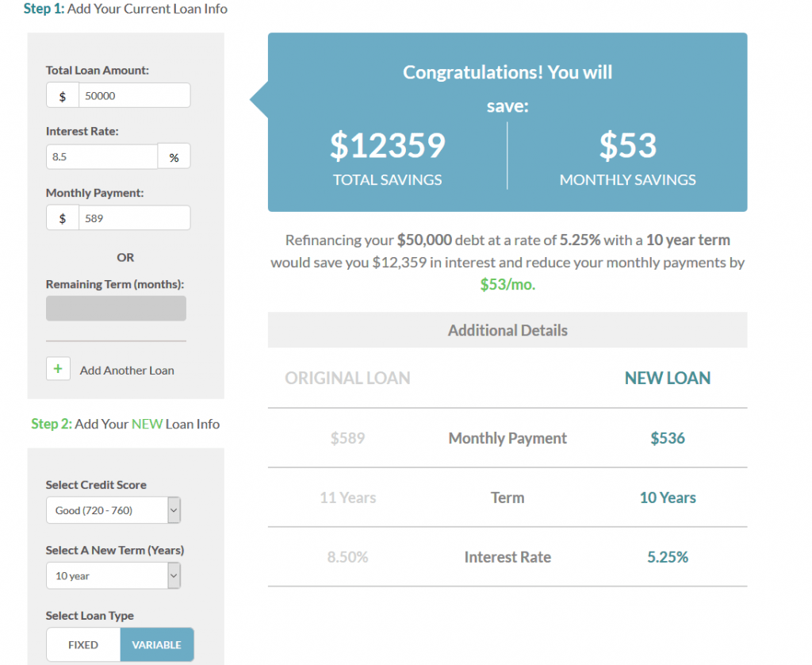812x665 pixels.
Task: Click the $12359 total savings figure
Action: click(387, 146)
